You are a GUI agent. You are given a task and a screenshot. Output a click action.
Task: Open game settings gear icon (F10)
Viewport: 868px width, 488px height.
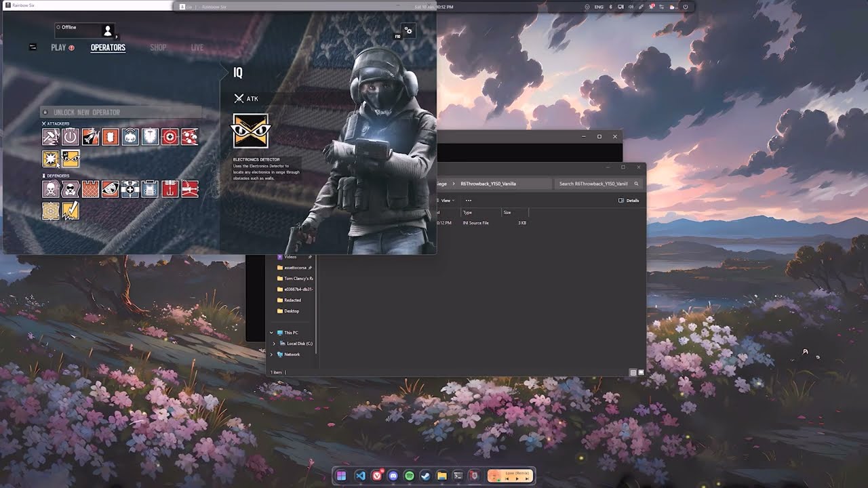click(x=408, y=30)
